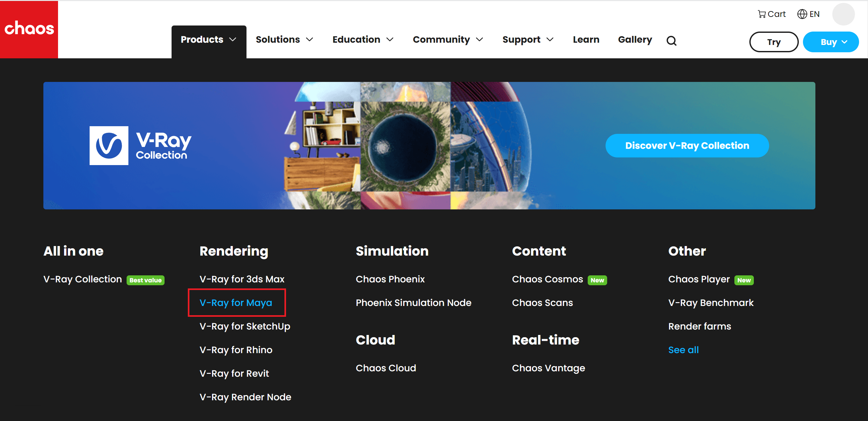Open Phoenix Simulation Node link
This screenshot has width=868, height=421.
[414, 303]
